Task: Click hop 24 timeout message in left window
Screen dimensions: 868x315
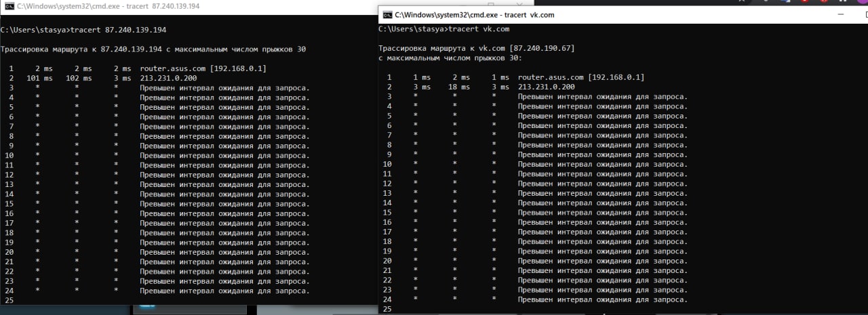Action: click(224, 291)
